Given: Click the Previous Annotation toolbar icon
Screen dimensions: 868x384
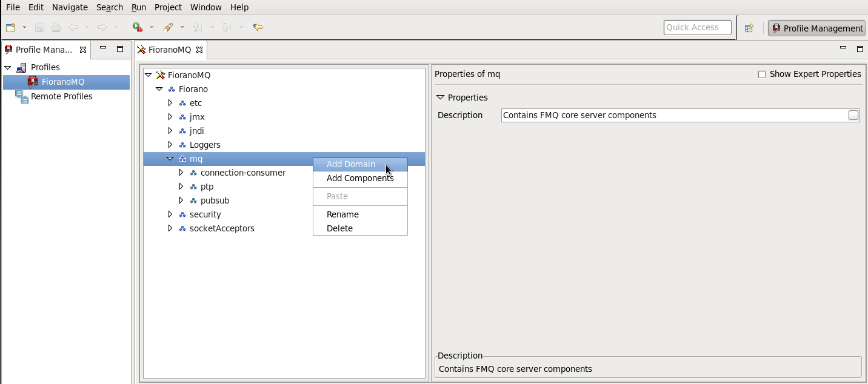Looking at the screenshot, I should (x=227, y=27).
